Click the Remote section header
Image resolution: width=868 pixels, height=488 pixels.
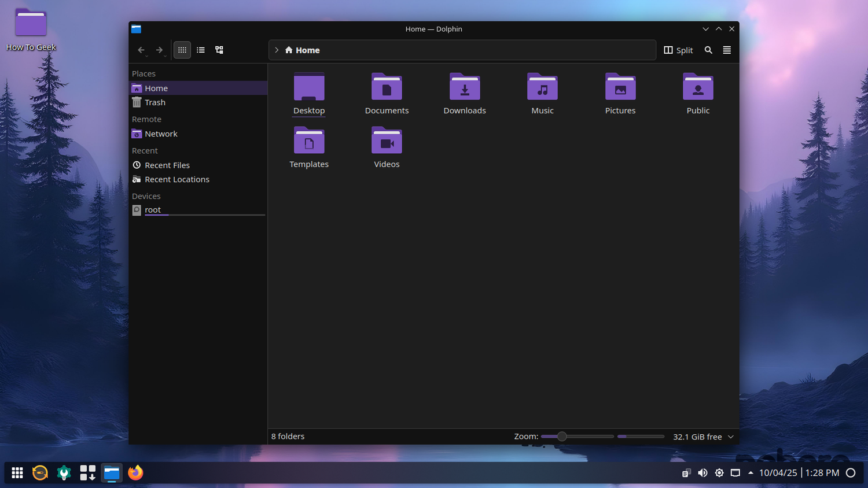tap(146, 119)
